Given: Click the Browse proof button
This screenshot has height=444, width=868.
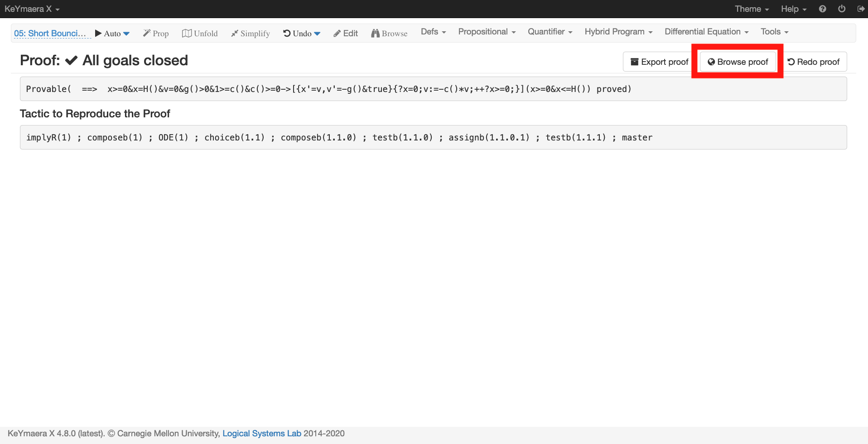Looking at the screenshot, I should click(738, 62).
